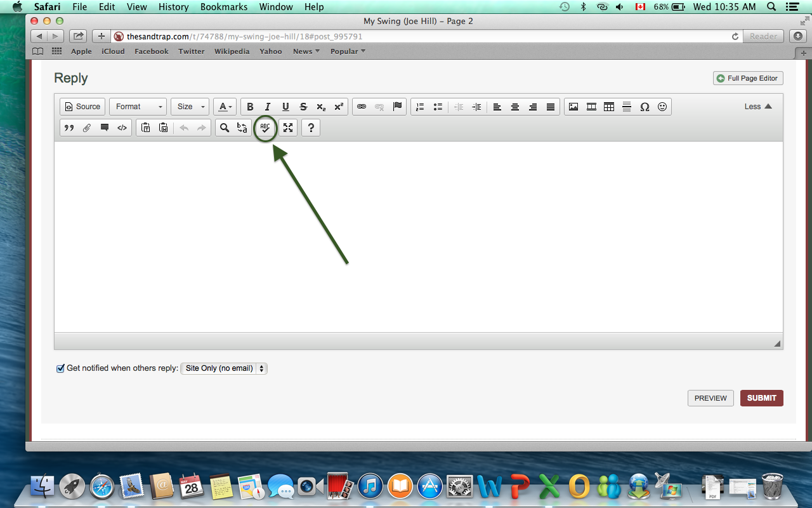812x508 pixels.
Task: Insert a smiley emoticon
Action: point(662,107)
